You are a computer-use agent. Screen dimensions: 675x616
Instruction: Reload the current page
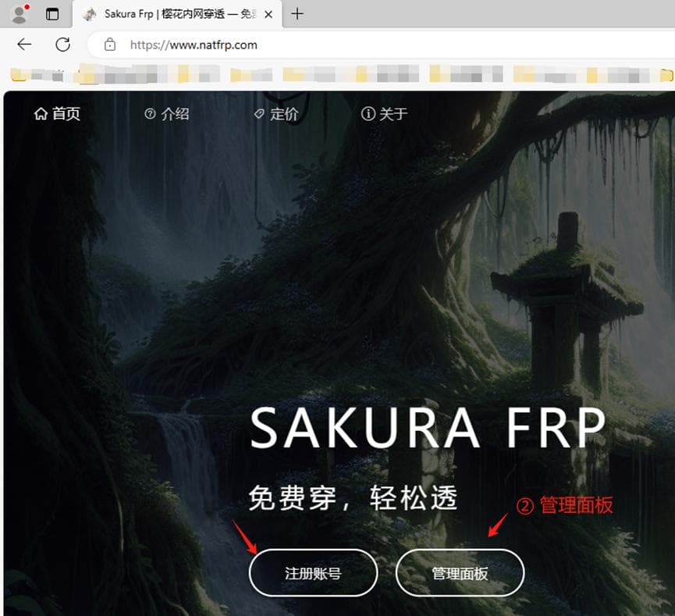point(63,45)
